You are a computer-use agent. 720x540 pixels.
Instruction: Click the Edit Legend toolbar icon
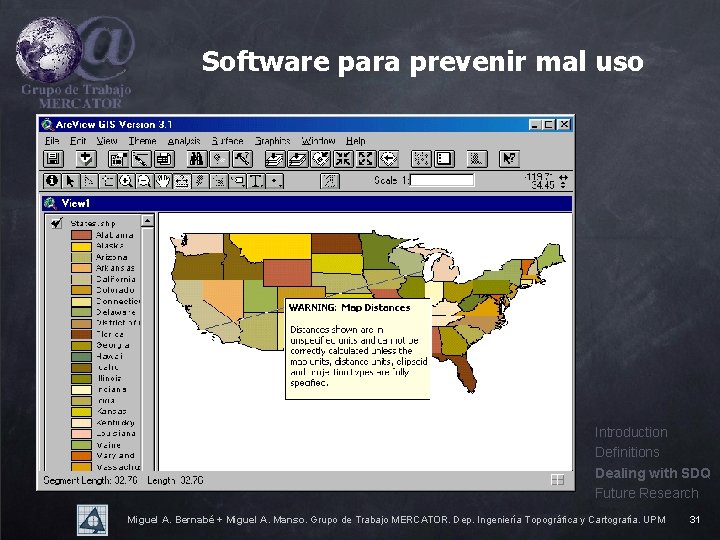(141, 159)
